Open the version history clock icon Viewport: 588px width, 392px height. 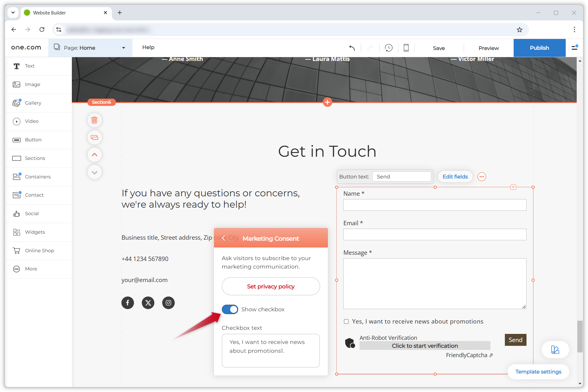[389, 48]
